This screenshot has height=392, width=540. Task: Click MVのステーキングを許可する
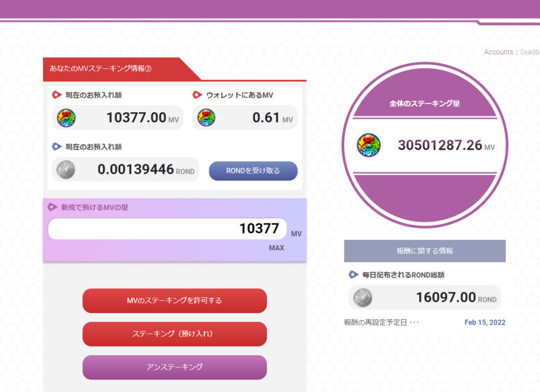pos(174,301)
